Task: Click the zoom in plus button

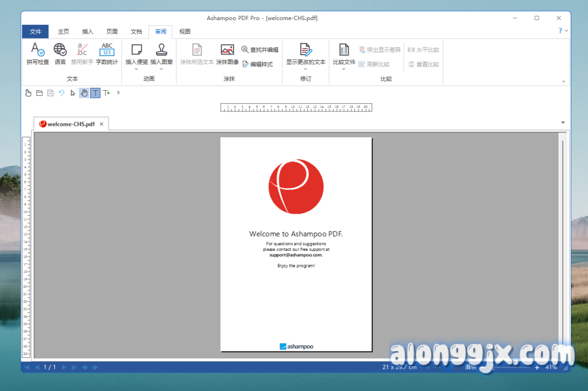Action: [537, 367]
